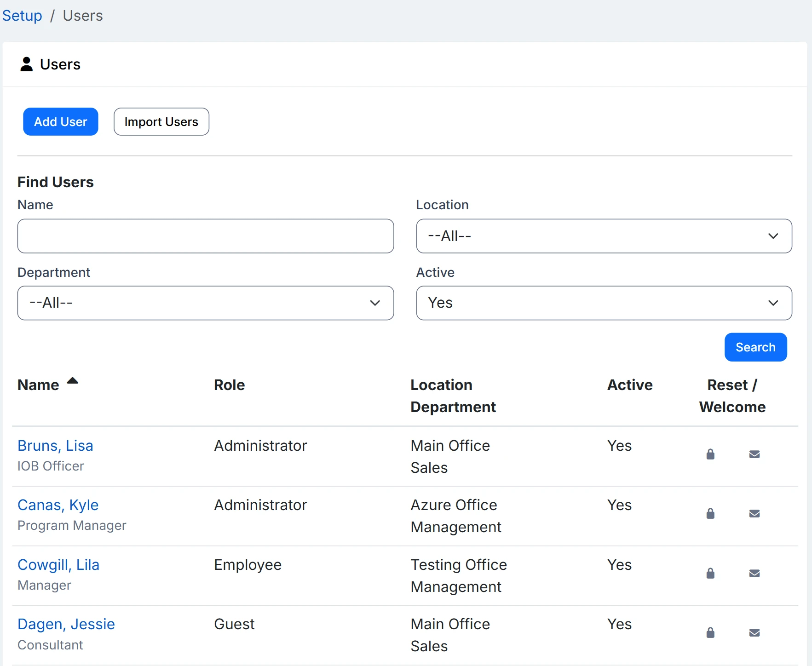The height and width of the screenshot is (666, 812).
Task: Click the Search button
Action: [x=755, y=347]
